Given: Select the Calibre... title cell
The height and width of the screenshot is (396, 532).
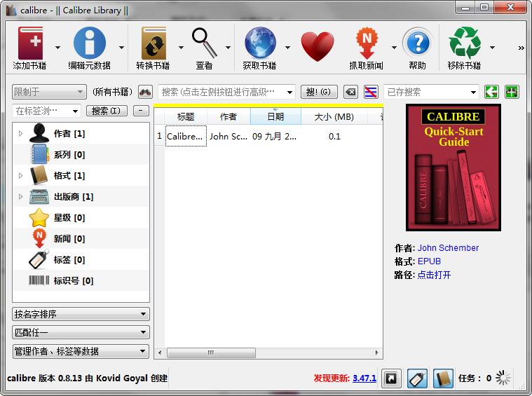Looking at the screenshot, I should [186, 136].
